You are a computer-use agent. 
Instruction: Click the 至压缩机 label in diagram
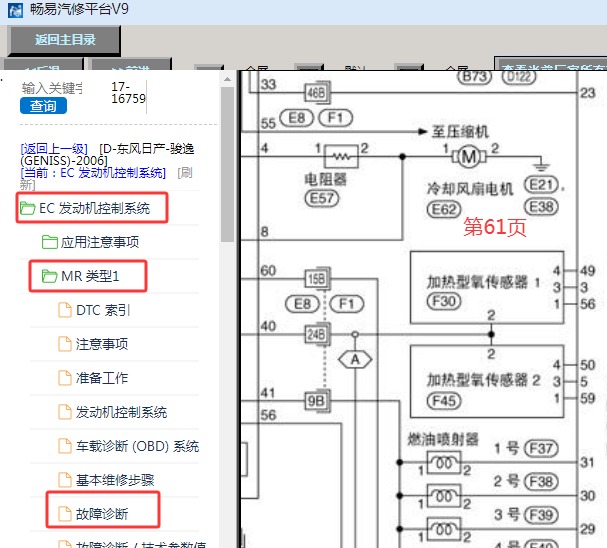(x=460, y=132)
